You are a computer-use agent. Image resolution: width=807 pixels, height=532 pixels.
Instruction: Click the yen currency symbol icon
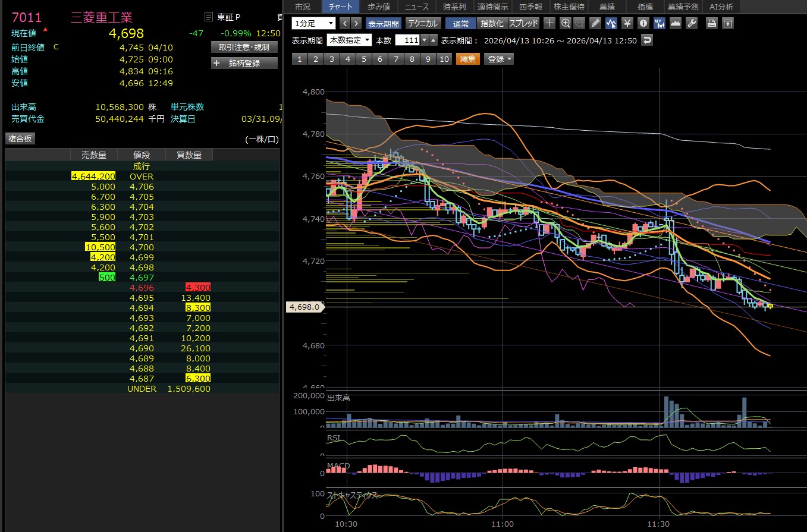[x=627, y=23]
